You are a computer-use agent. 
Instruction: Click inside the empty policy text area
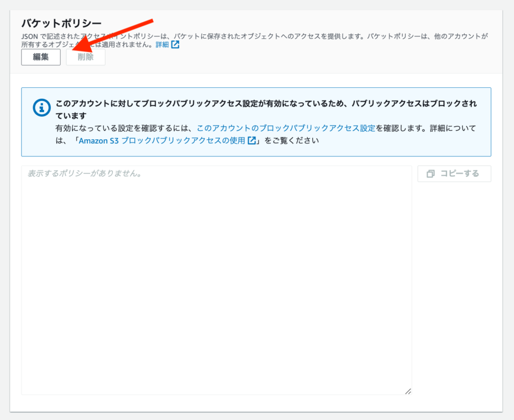point(217,279)
